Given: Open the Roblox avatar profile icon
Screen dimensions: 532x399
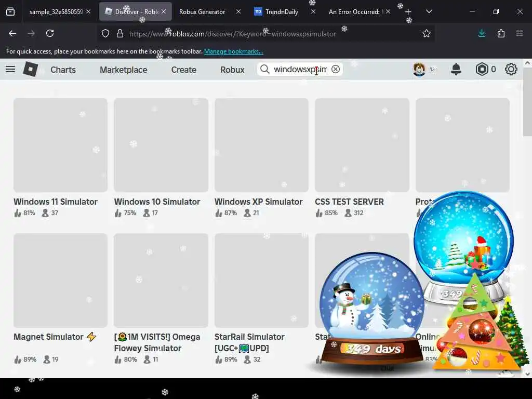Looking at the screenshot, I should (x=419, y=69).
